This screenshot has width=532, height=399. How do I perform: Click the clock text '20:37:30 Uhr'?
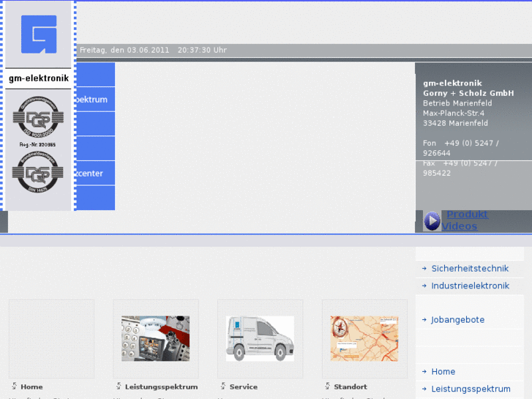tap(202, 51)
